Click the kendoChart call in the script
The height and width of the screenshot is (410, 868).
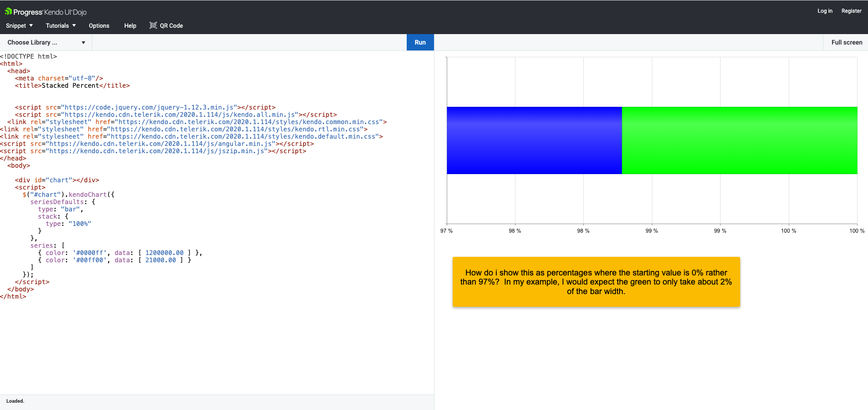[x=87, y=195]
